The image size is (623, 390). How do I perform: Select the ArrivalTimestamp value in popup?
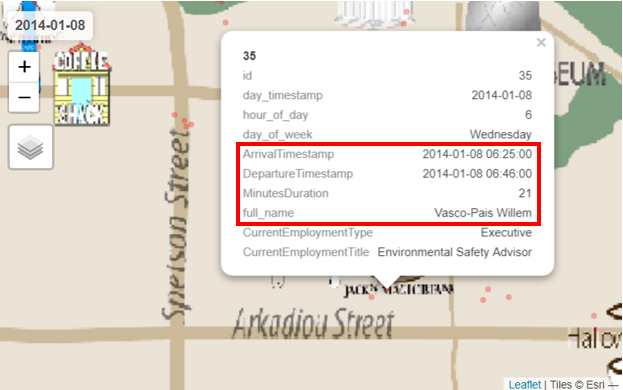click(477, 154)
